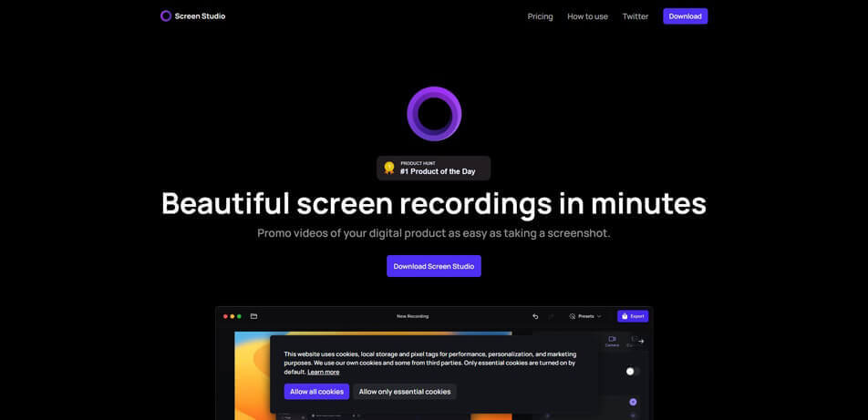Open the How to use page
868x420 pixels.
(x=587, y=16)
